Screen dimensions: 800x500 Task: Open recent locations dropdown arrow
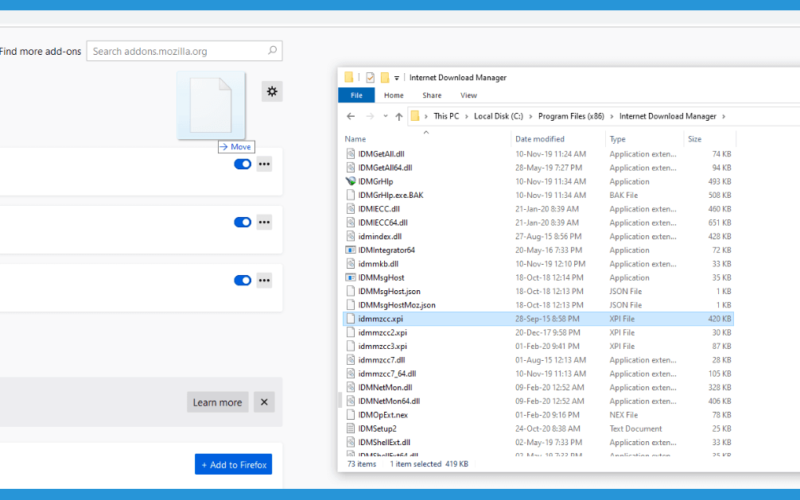[385, 116]
